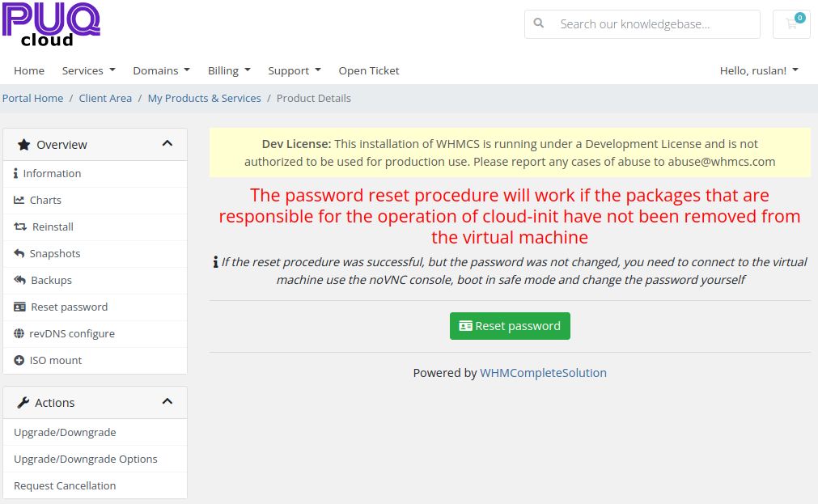
Task: Click the search magnifier icon
Action: [x=539, y=23]
